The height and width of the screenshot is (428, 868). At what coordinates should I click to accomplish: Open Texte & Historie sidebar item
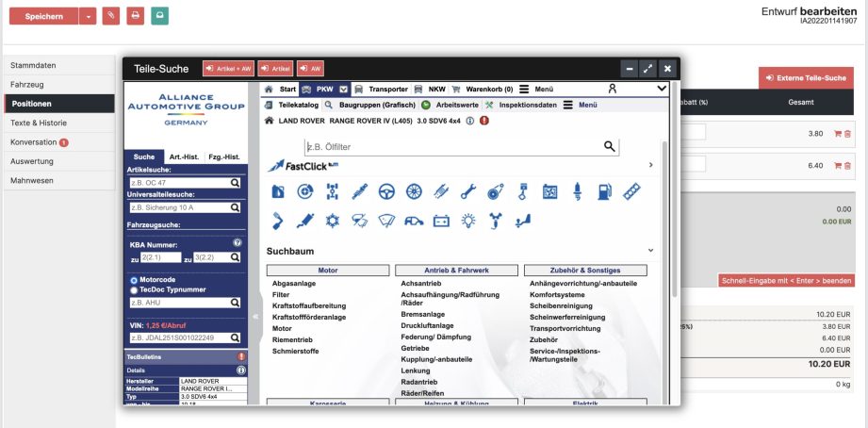(59, 123)
